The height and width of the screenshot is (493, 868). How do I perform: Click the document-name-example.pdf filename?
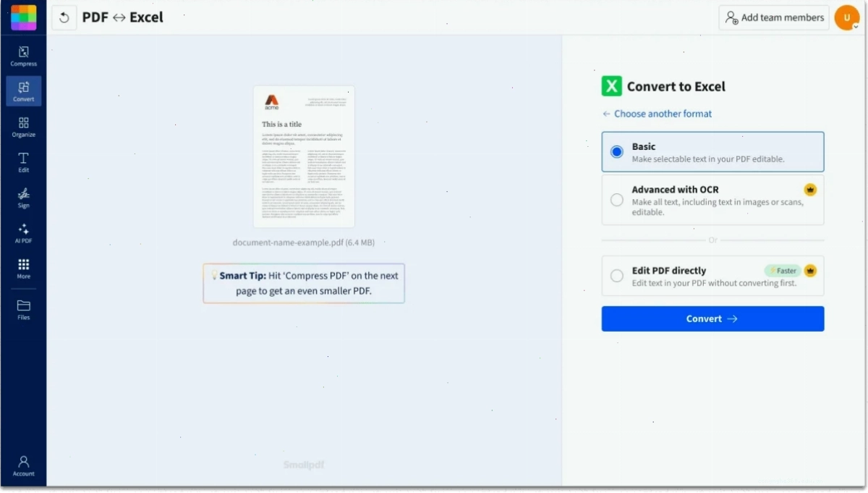304,243
